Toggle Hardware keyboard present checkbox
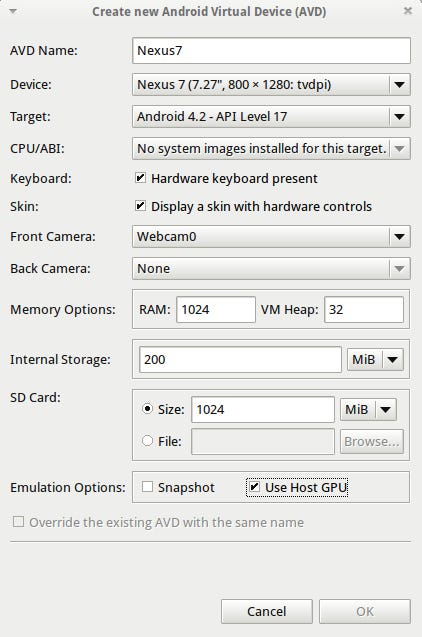This screenshot has width=422, height=637. pos(140,178)
